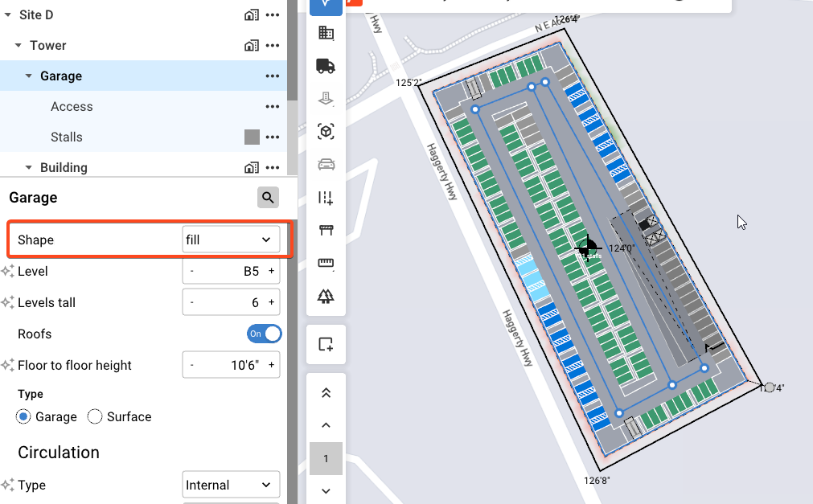Open the Circulation Type dropdown
Screen dimensions: 813x504
(x=231, y=485)
